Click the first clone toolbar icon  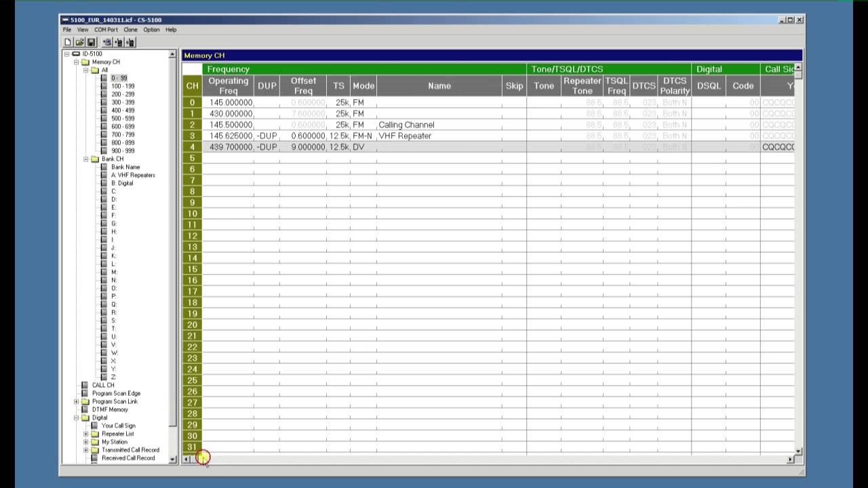tap(107, 42)
